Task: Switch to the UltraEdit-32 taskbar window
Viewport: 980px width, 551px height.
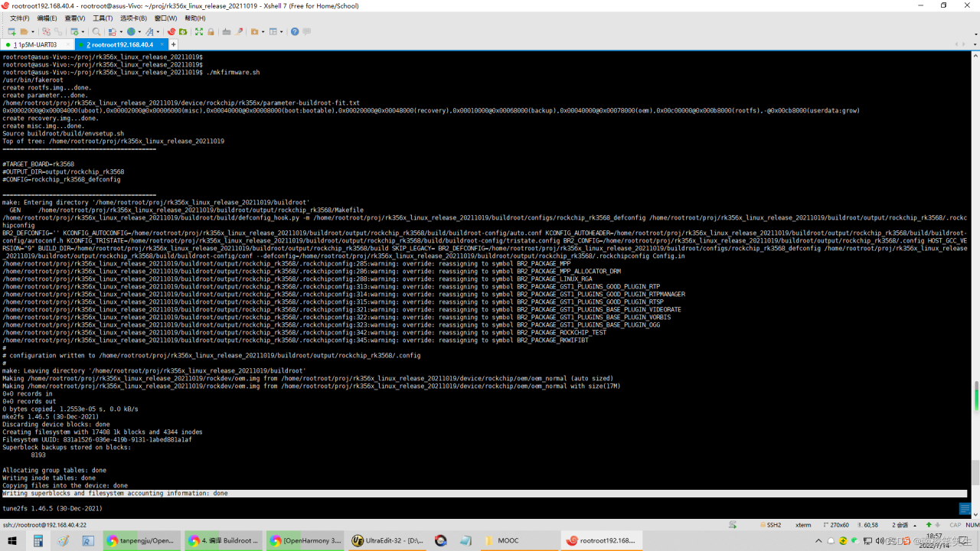Action: 387,541
